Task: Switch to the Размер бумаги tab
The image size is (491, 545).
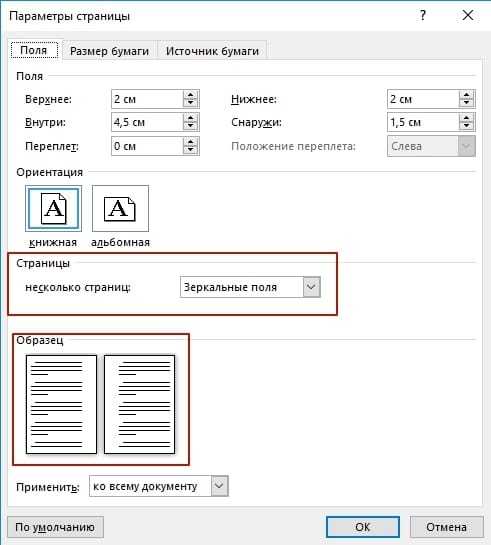Action: [109, 51]
